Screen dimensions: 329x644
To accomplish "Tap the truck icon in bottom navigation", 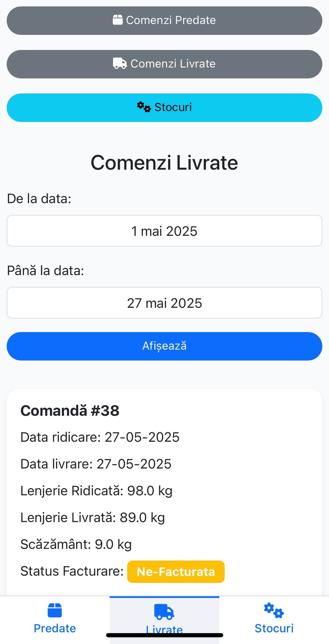I will click(x=164, y=612).
